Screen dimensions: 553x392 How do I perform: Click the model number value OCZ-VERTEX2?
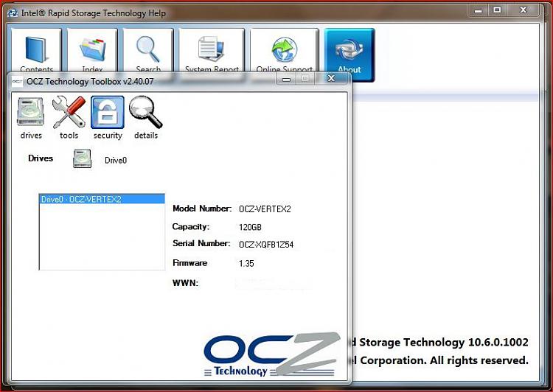pyautogui.click(x=265, y=209)
